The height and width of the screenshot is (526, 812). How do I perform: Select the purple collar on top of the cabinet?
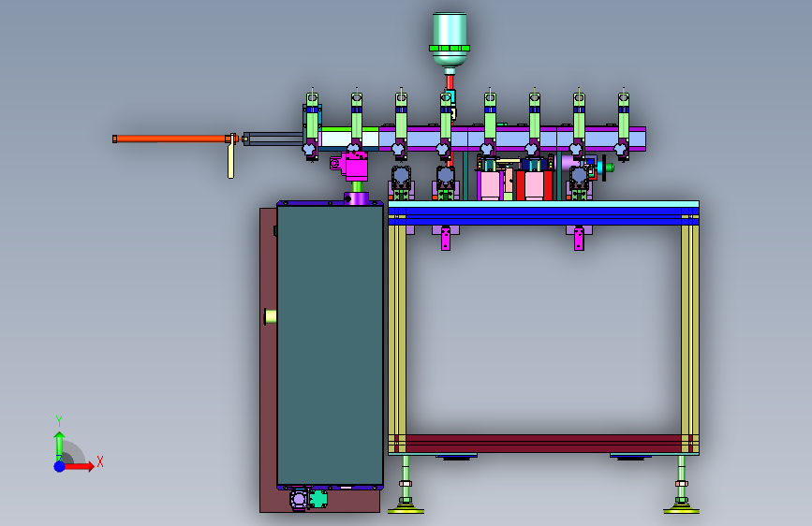356,198
